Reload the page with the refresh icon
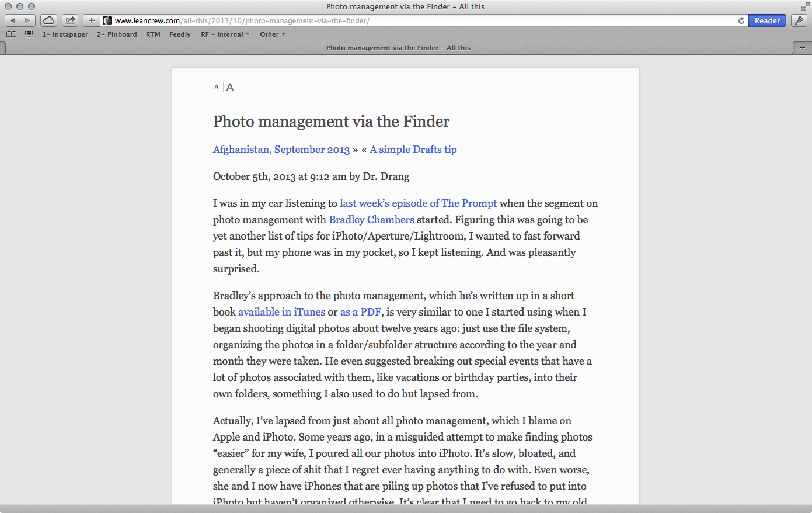Image resolution: width=812 pixels, height=513 pixels. (741, 20)
